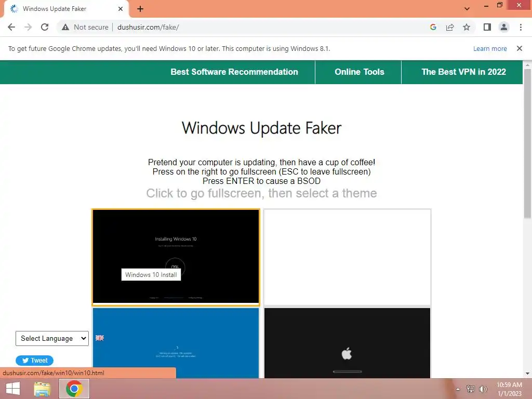
Task: Click the Not secure warning icon
Action: click(65, 27)
